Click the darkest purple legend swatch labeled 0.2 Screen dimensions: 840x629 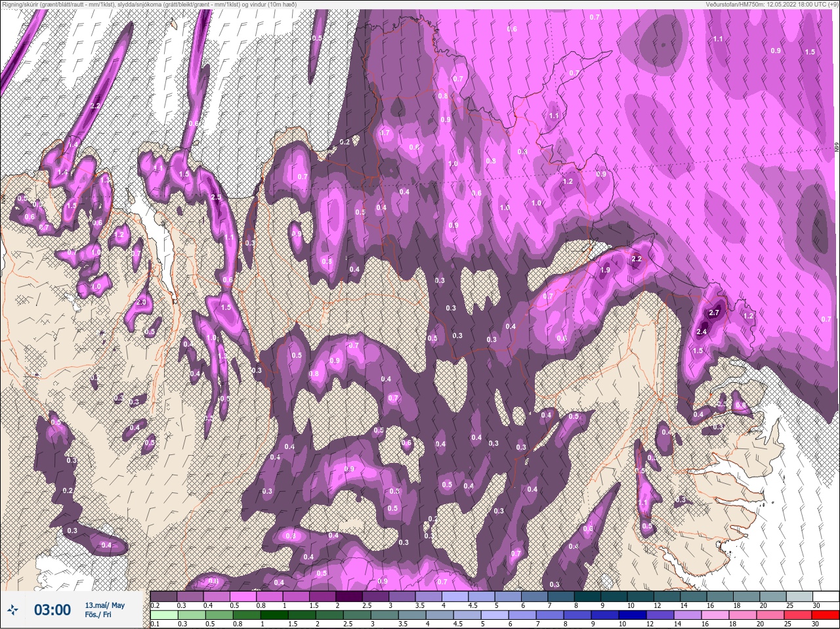(x=163, y=596)
